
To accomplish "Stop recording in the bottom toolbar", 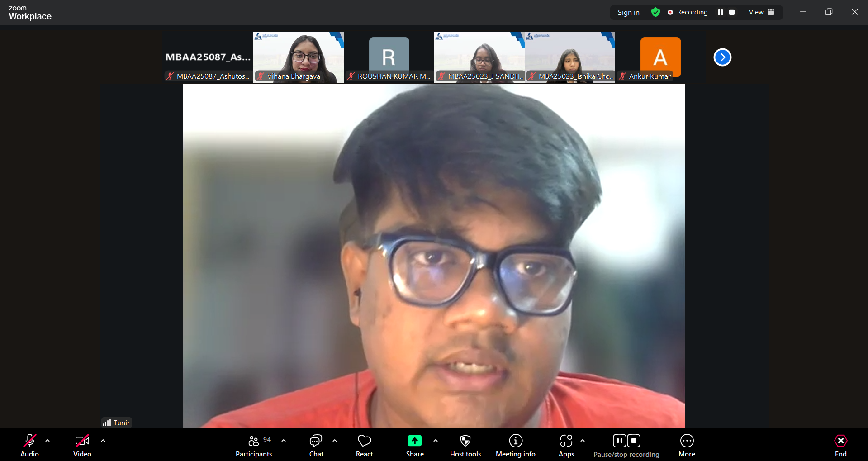I will point(634,441).
